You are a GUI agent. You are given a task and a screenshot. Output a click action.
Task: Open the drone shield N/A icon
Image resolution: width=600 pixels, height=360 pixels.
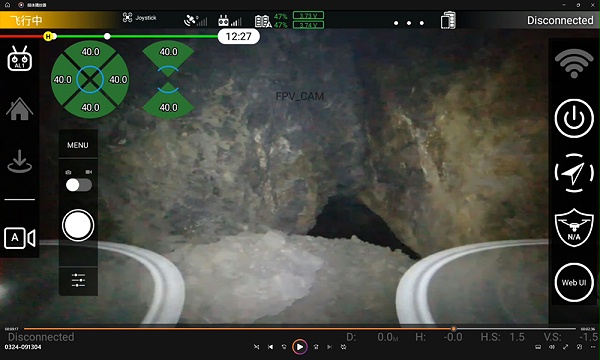click(574, 228)
